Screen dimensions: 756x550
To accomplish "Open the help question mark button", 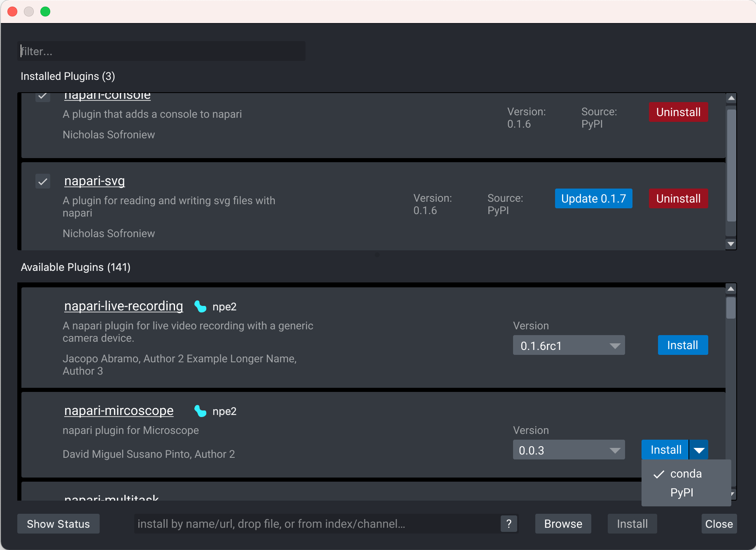I will 509,524.
